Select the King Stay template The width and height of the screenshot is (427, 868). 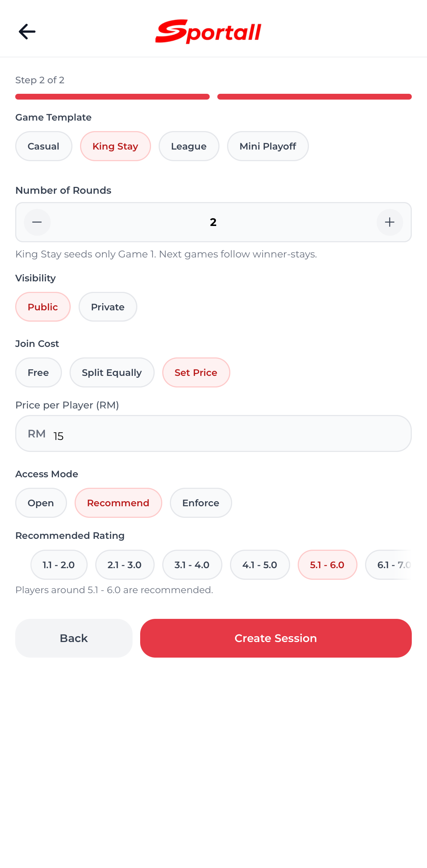coord(115,146)
